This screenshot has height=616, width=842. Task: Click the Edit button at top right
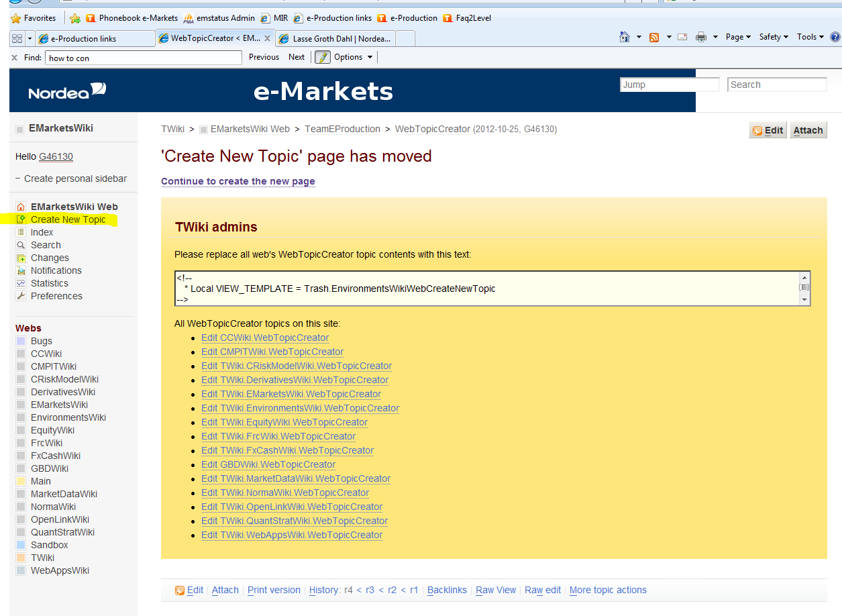768,130
